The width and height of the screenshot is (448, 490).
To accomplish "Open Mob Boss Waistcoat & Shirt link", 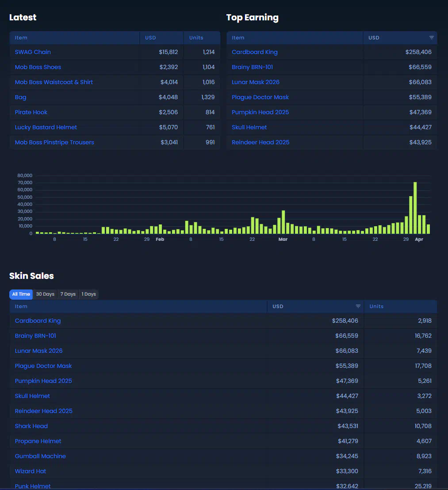I will click(x=54, y=82).
